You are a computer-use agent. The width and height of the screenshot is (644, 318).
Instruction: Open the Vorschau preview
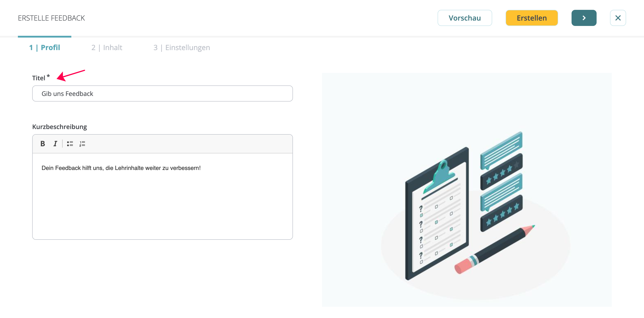[x=464, y=18]
